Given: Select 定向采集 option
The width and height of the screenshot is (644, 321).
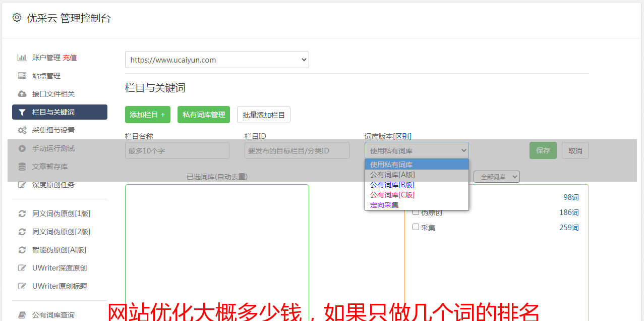Looking at the screenshot, I should 417,205.
